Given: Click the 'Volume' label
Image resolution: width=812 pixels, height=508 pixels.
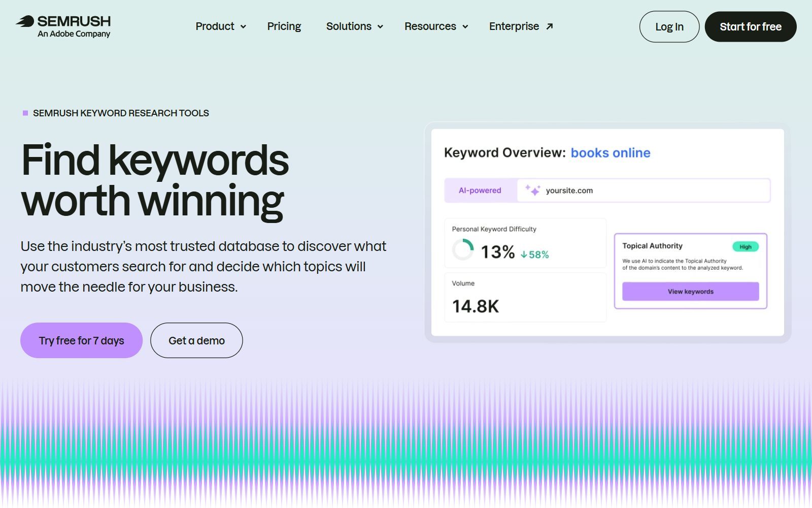Looking at the screenshot, I should tap(463, 283).
